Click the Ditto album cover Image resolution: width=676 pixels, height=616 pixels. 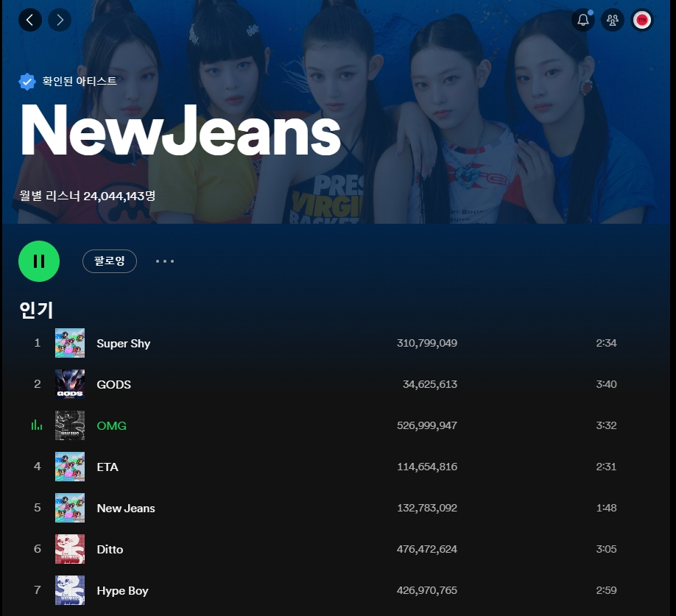70,549
